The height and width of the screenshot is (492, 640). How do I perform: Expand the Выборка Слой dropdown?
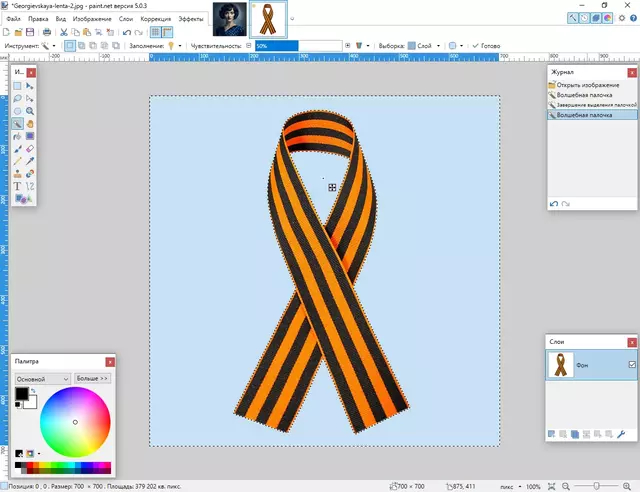[x=436, y=45]
